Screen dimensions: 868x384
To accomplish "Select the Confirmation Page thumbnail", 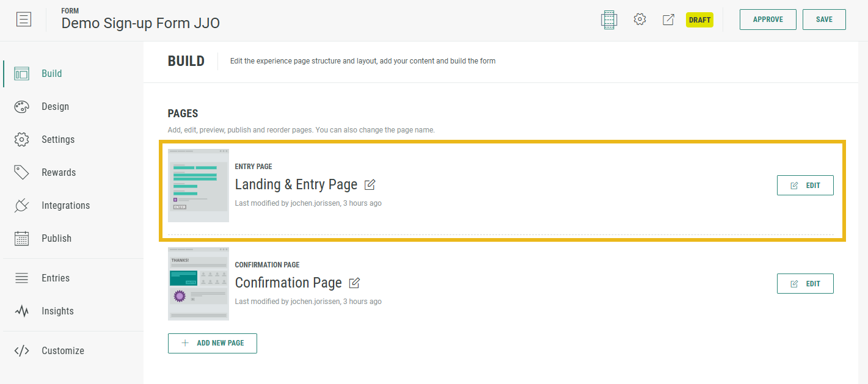I will (x=198, y=283).
